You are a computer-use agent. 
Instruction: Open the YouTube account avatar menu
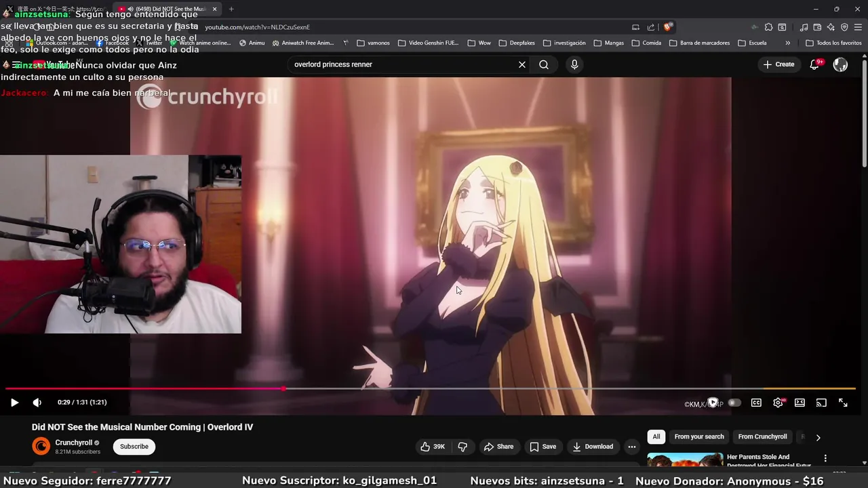click(x=840, y=64)
